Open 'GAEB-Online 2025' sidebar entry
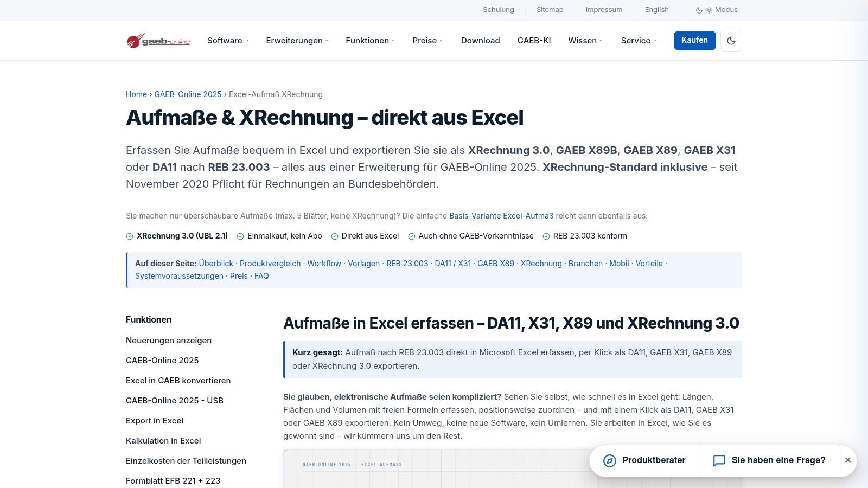Image resolution: width=868 pixels, height=488 pixels. coord(162,361)
